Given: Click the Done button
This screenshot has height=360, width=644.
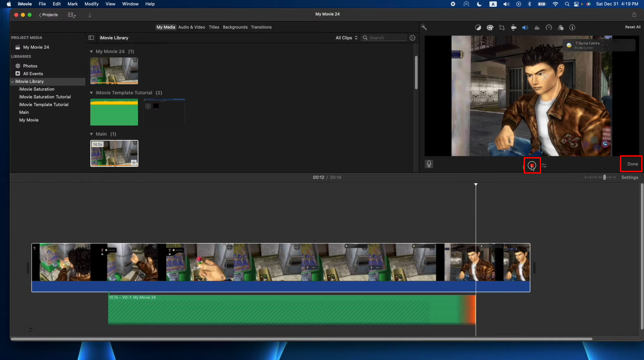Looking at the screenshot, I should coord(631,164).
